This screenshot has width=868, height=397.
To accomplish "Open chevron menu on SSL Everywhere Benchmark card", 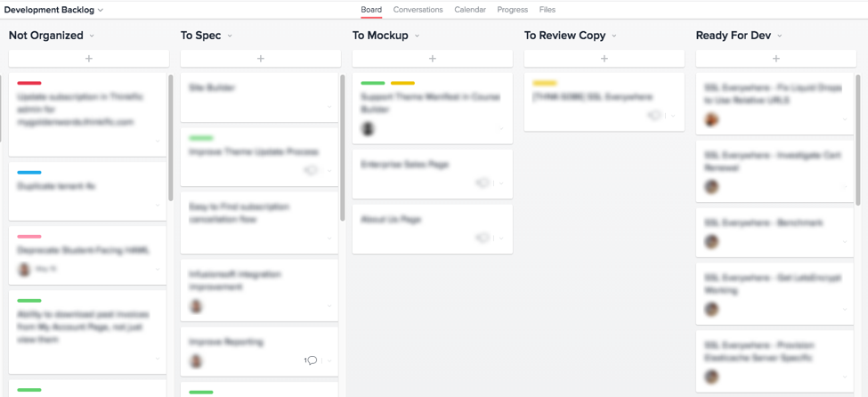I will (845, 242).
